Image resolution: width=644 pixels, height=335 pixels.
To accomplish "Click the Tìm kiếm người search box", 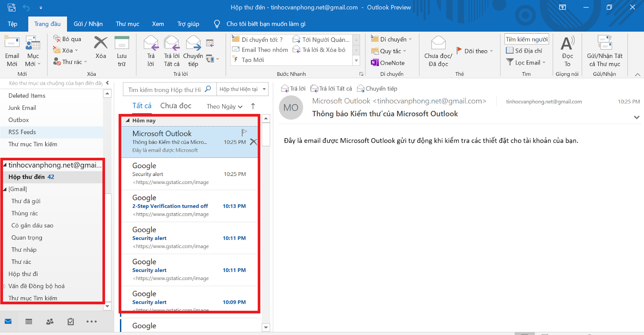I will click(527, 39).
